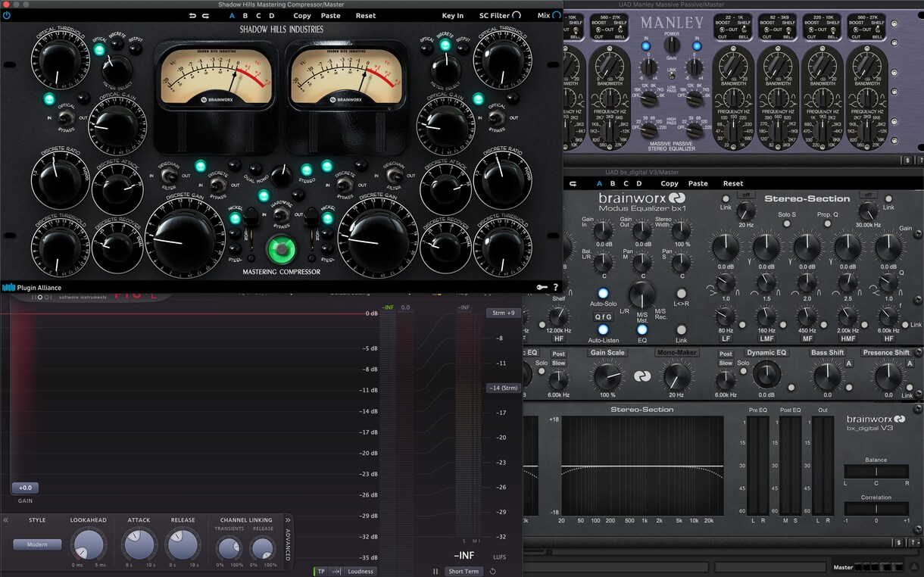Viewport: 924px width, 577px height.
Task: Click the Mix knob in Shadow Hills toolbar
Action: pos(557,15)
